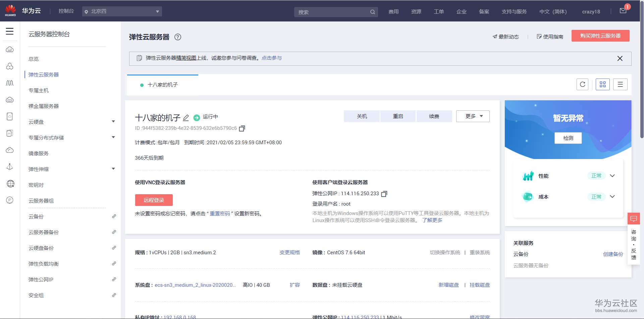Click the 创建备份 link
Viewport: 644px width, 319px height.
613,254
